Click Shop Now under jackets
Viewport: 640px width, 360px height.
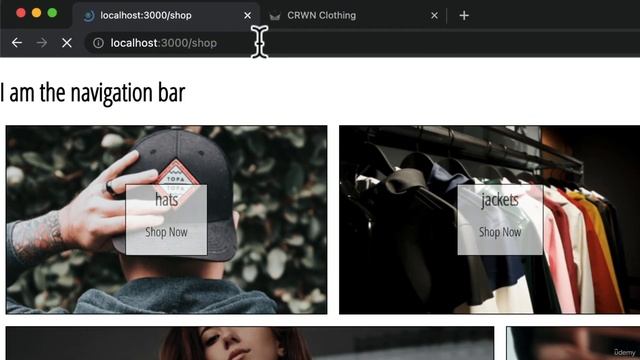[500, 232]
